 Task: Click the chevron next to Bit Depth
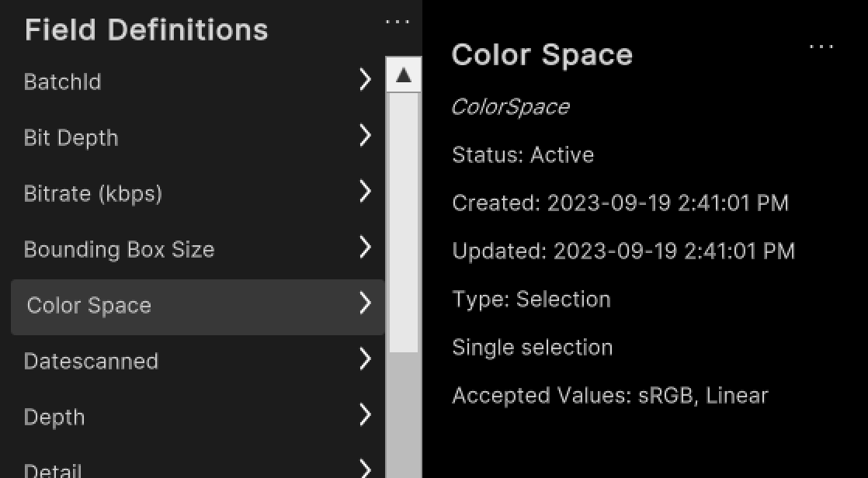364,136
